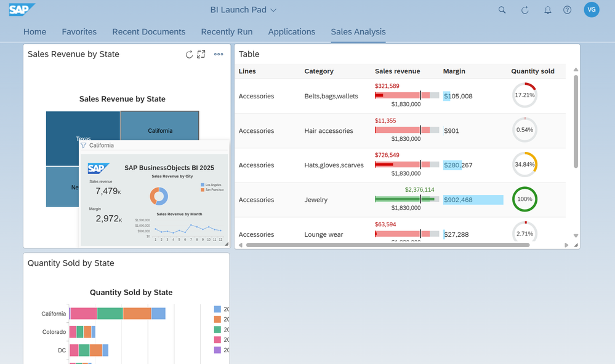Image resolution: width=615 pixels, height=364 pixels.
Task: Highlight the Jewelry margin bar
Action: [473, 199]
